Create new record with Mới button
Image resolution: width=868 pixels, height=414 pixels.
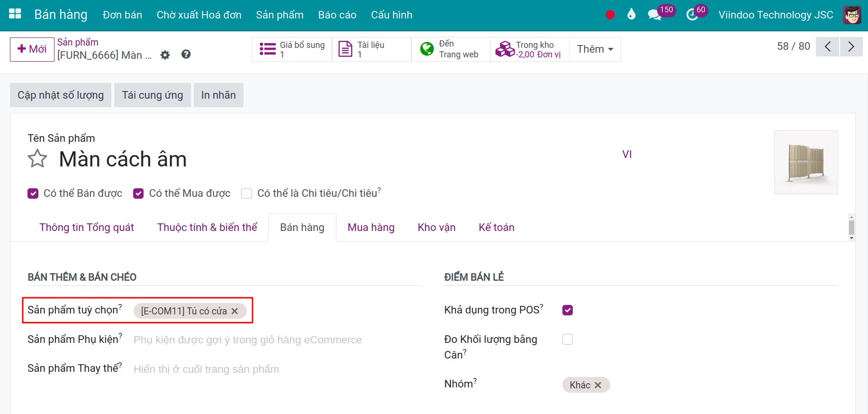pos(32,49)
